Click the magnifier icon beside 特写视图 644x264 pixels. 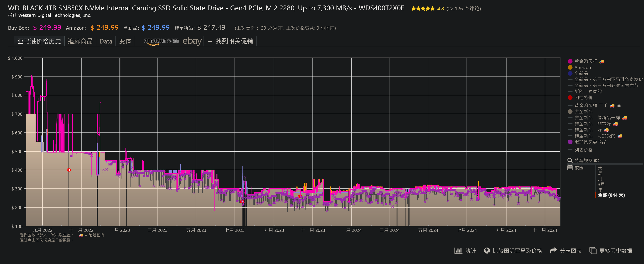(570, 160)
